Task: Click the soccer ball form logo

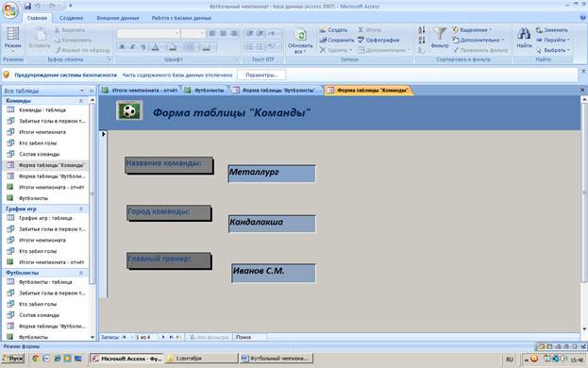Action: point(129,110)
